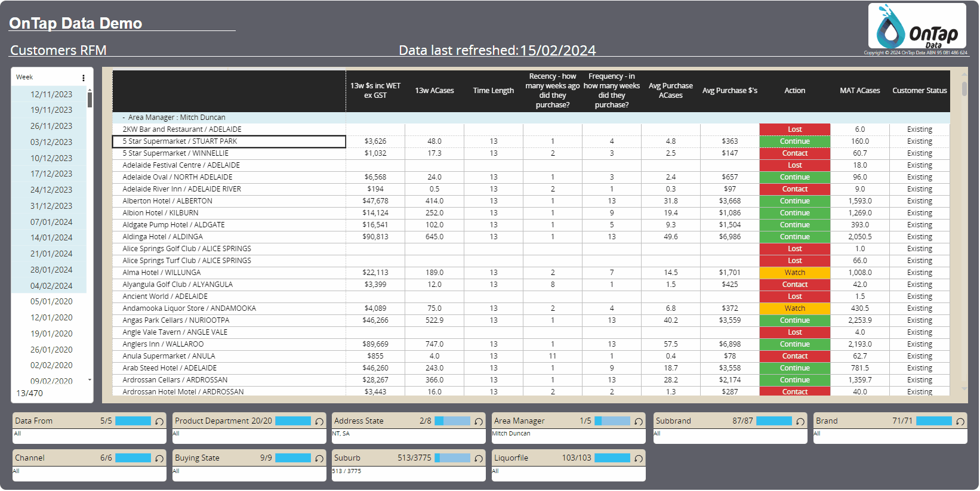Select the Alma Hotel / WILLUNGA row
This screenshot has height=491, width=980.
point(162,273)
